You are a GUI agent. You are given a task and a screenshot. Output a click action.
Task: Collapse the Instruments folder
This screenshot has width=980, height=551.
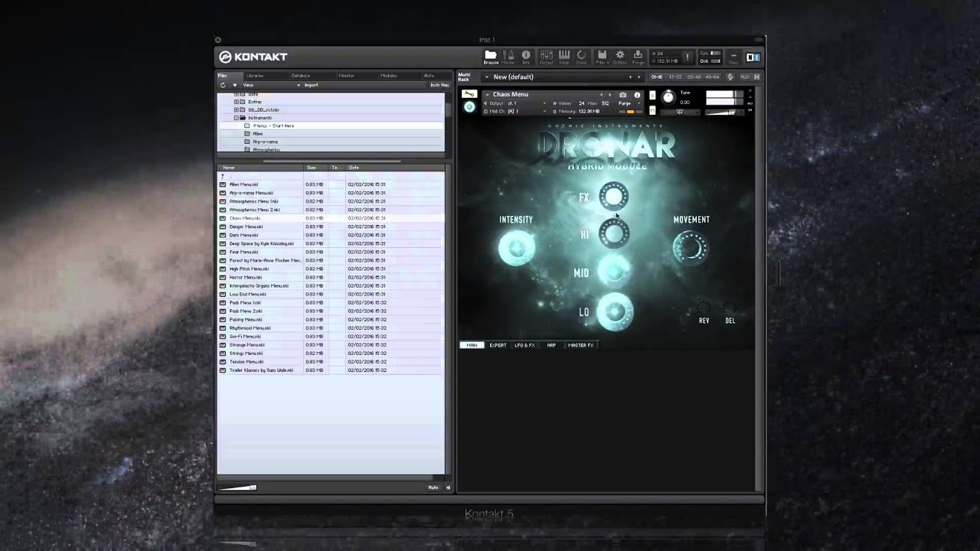tap(237, 118)
